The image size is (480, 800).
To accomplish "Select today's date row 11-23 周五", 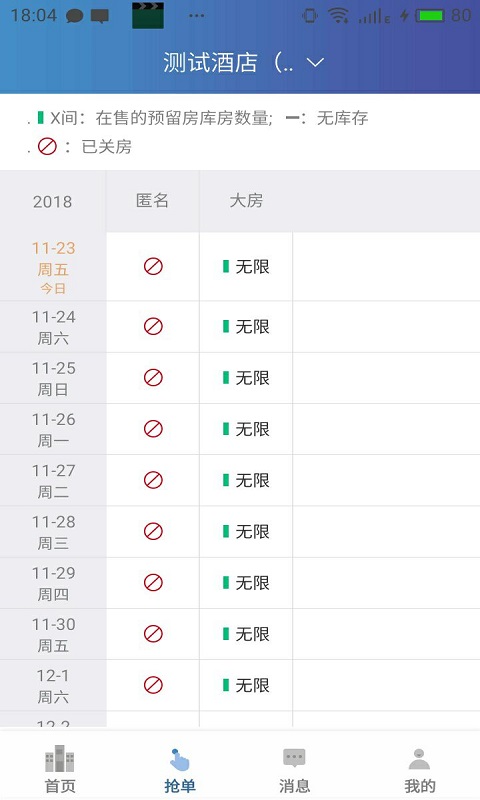I will (53, 267).
